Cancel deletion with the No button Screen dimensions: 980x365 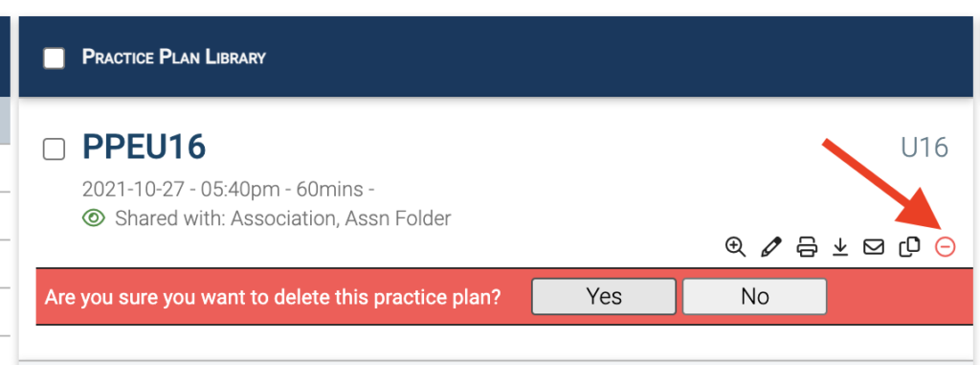(x=754, y=296)
